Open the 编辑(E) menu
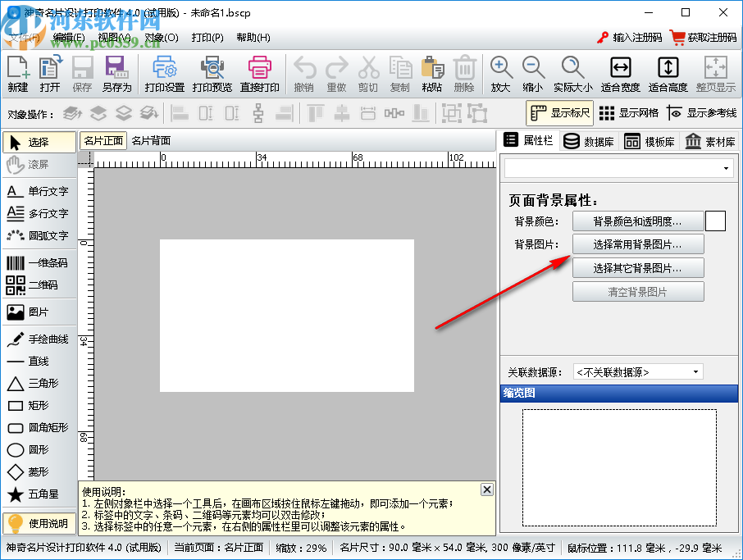The image size is (743, 560). [x=69, y=38]
